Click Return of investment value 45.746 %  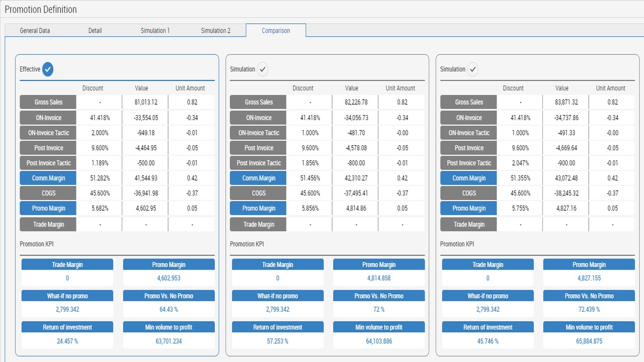click(x=488, y=341)
